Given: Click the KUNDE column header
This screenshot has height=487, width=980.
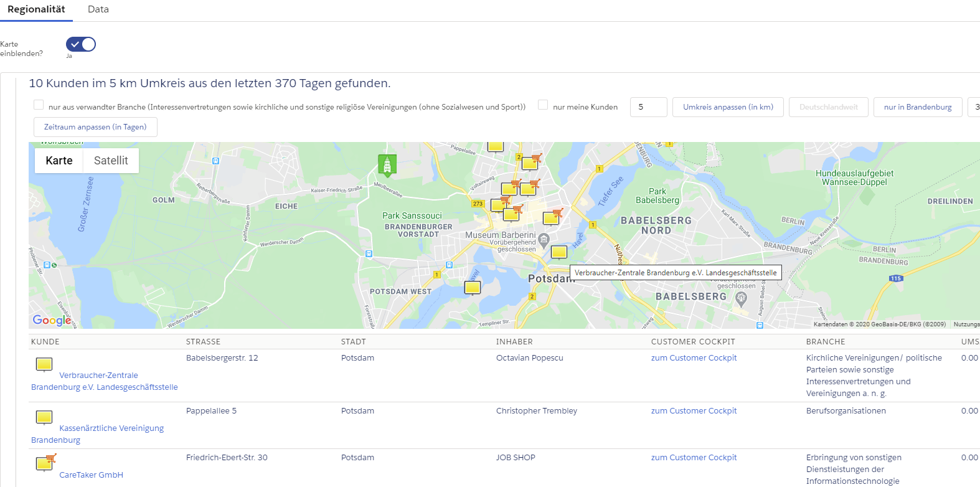Looking at the screenshot, I should [45, 342].
